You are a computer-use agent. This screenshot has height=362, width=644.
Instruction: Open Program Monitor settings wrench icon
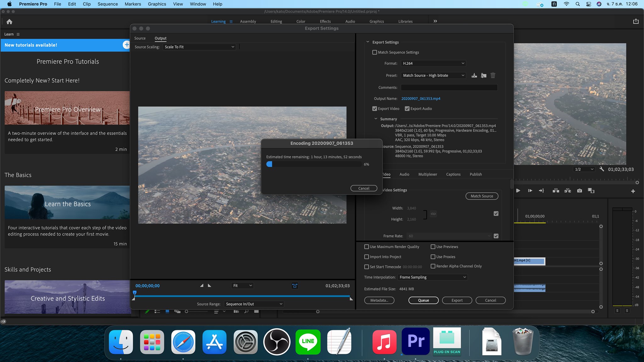(602, 169)
